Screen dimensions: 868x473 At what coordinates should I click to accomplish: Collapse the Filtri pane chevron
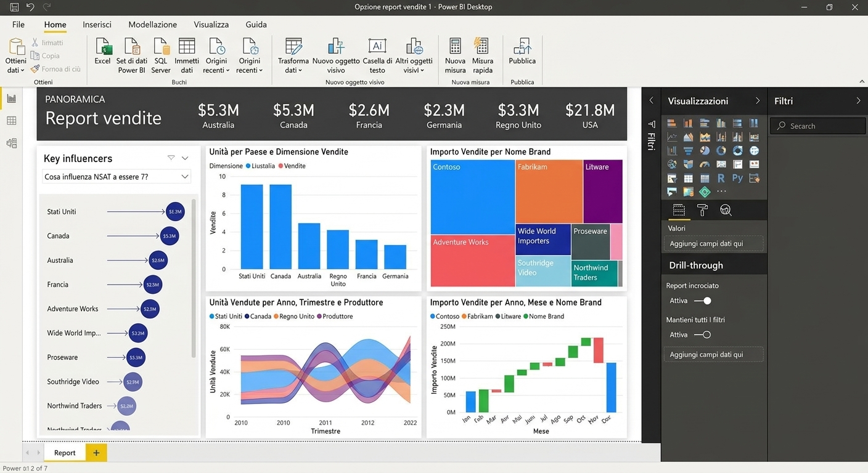pyautogui.click(x=858, y=101)
